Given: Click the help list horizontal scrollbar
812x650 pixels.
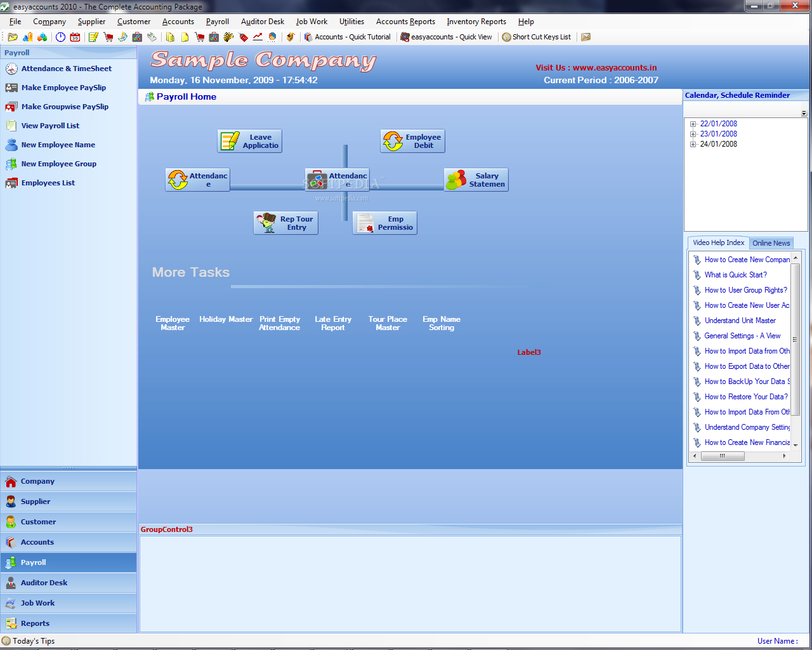Looking at the screenshot, I should click(723, 456).
